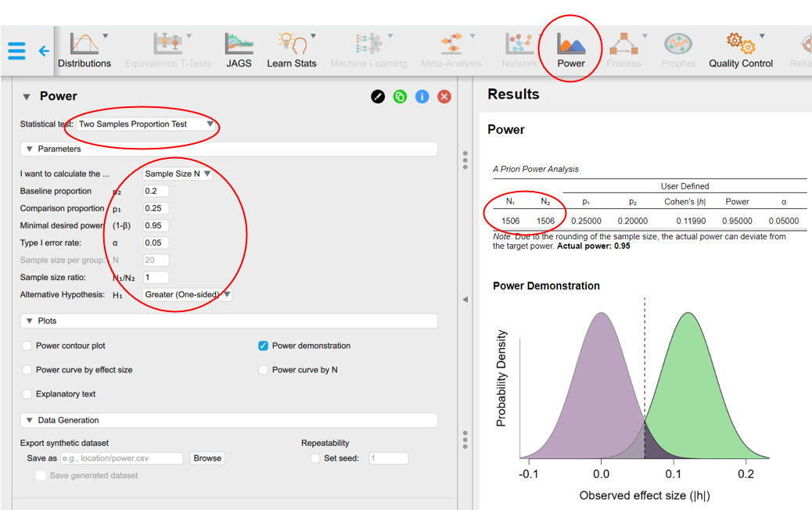Click the Save as file path field
The width and height of the screenshot is (812, 510).
pos(122,458)
